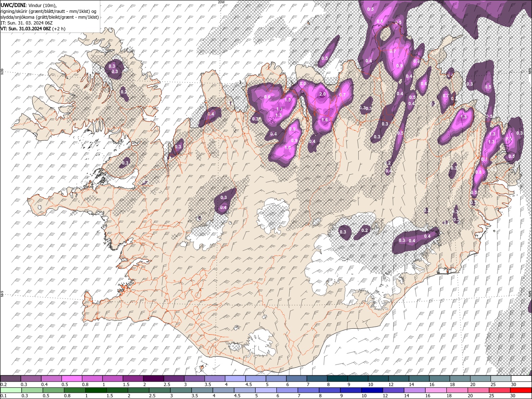This screenshot has width=532, height=399.
Task: Click the palest green rain swatch labeled 0.1
Action: point(11,390)
